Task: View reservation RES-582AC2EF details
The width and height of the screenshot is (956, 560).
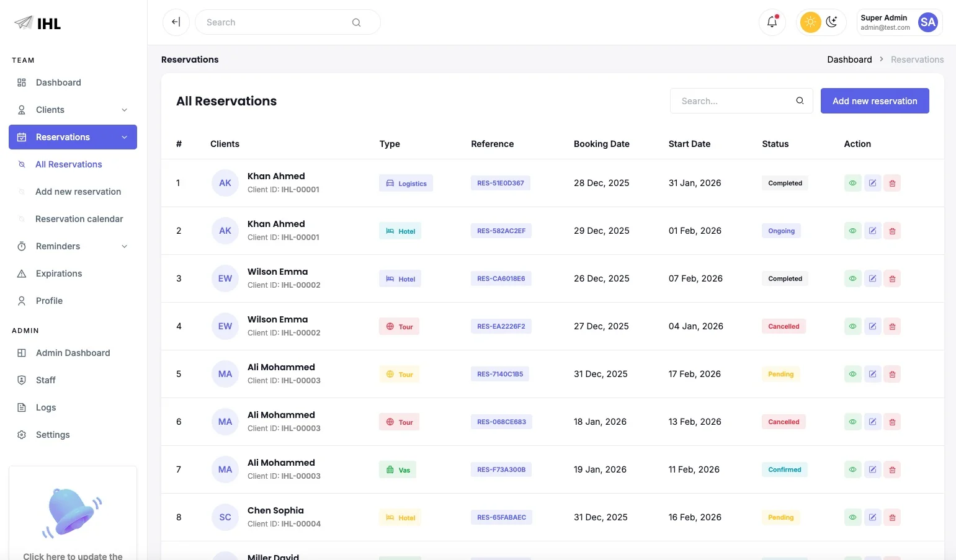Action: [853, 231]
